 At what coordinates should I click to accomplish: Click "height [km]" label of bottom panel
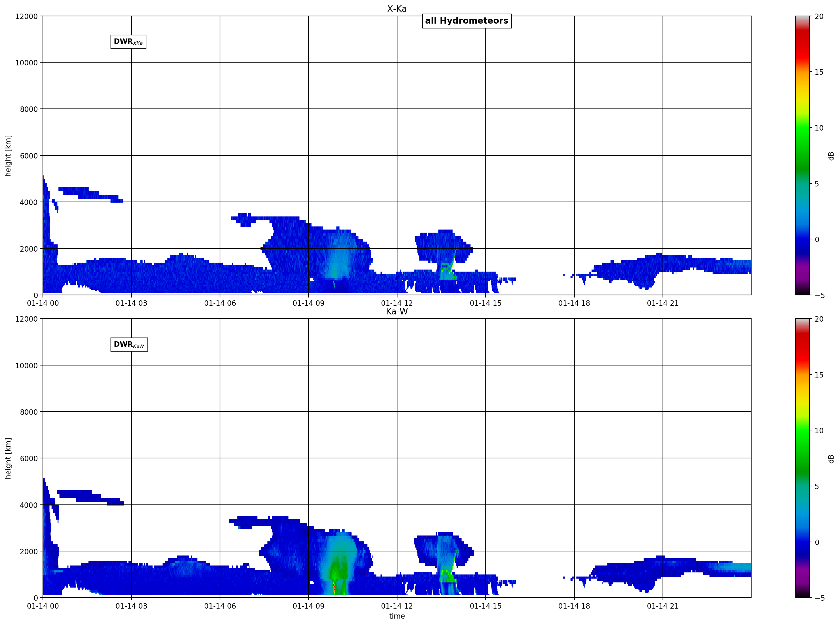click(8, 458)
